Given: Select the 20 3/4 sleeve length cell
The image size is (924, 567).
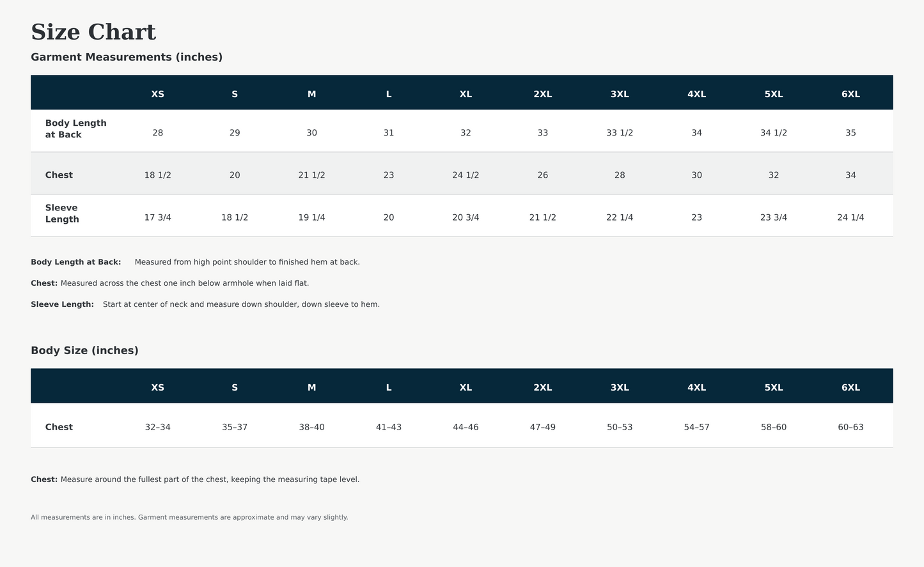Looking at the screenshot, I should pos(466,217).
